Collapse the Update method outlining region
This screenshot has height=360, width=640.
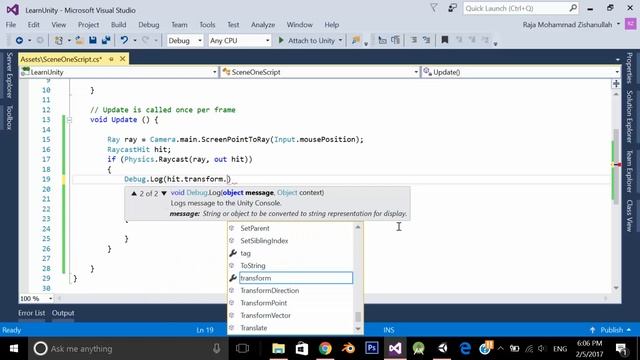69,120
